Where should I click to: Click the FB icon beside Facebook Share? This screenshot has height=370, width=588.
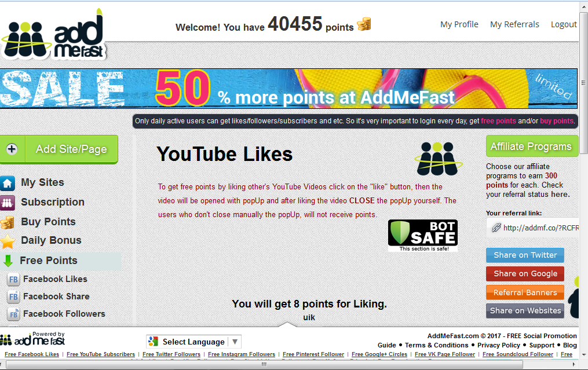click(13, 296)
